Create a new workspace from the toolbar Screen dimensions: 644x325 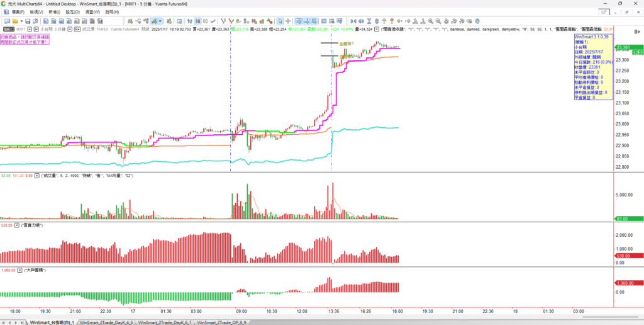pyautogui.click(x=7, y=21)
